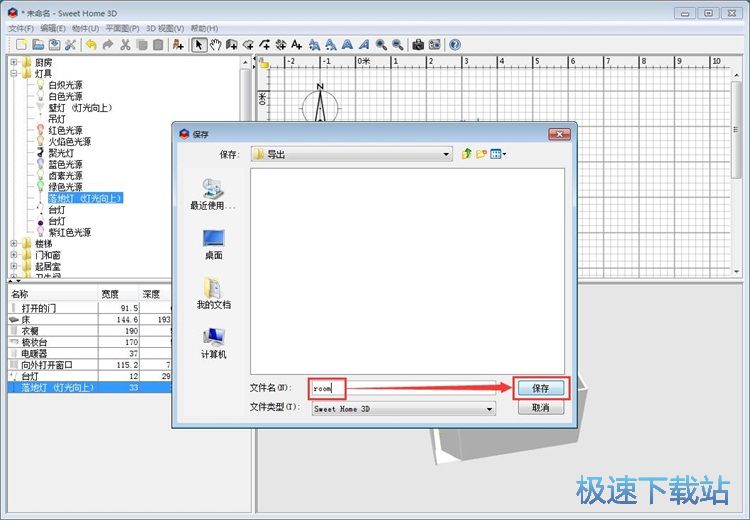Open the 导出 folder location dropdown
Screen dimensions: 750x520
(x=352, y=154)
